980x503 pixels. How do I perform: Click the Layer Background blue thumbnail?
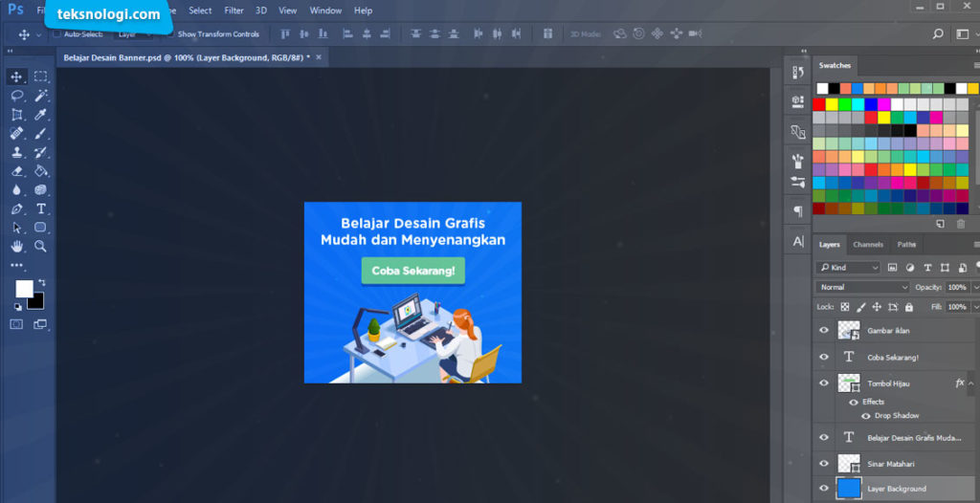(x=849, y=489)
